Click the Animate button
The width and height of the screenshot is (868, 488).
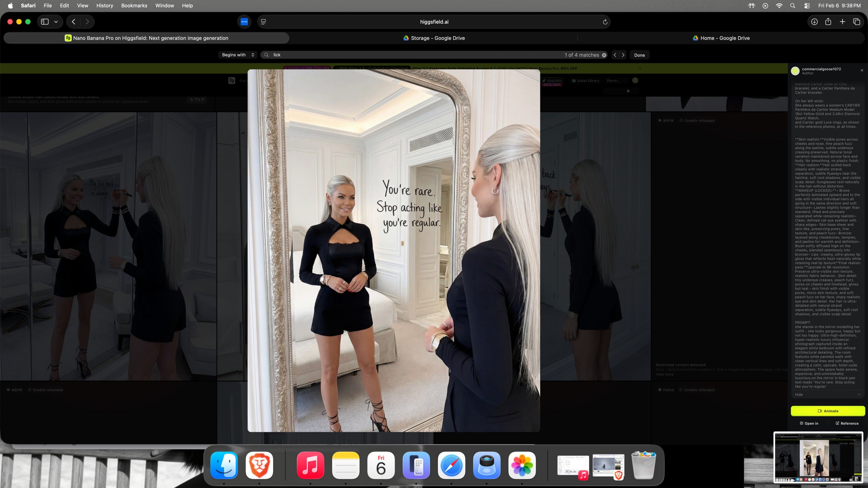pos(828,411)
